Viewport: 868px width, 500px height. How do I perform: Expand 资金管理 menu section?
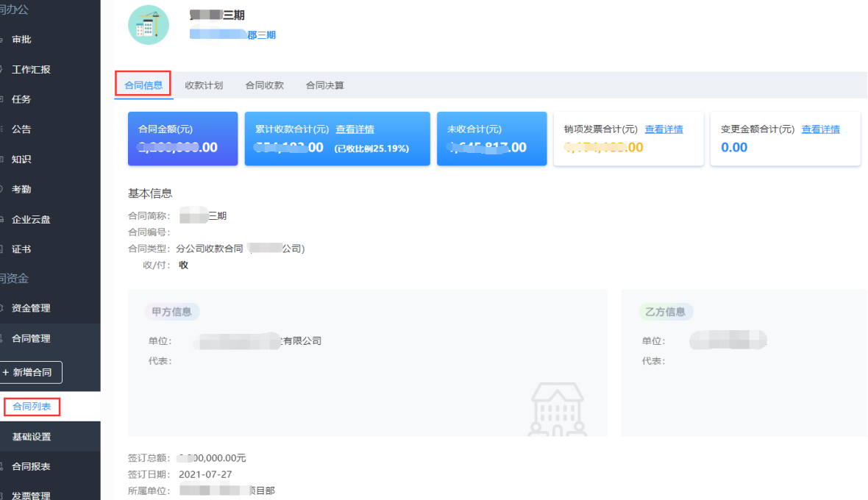tap(31, 308)
